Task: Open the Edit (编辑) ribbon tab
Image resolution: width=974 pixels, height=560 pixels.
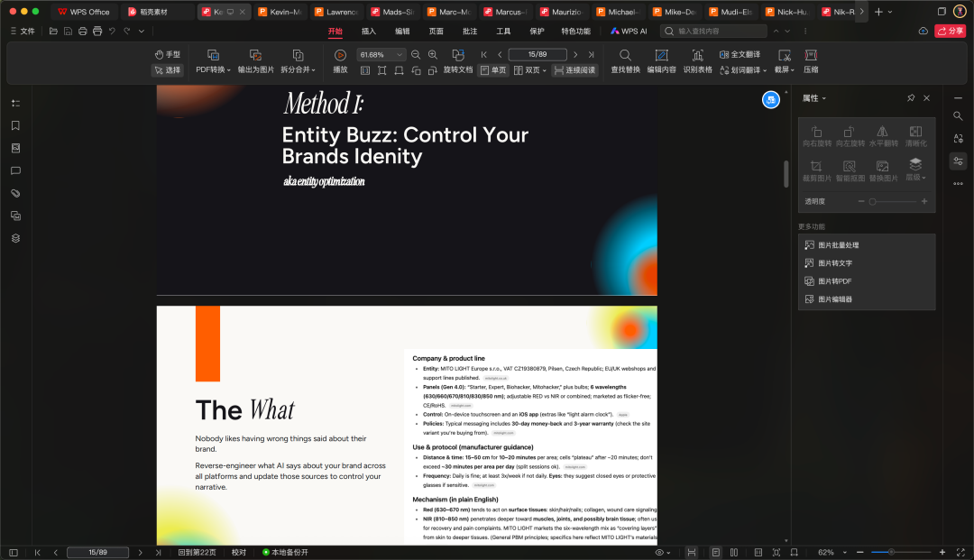Action: pos(402,31)
